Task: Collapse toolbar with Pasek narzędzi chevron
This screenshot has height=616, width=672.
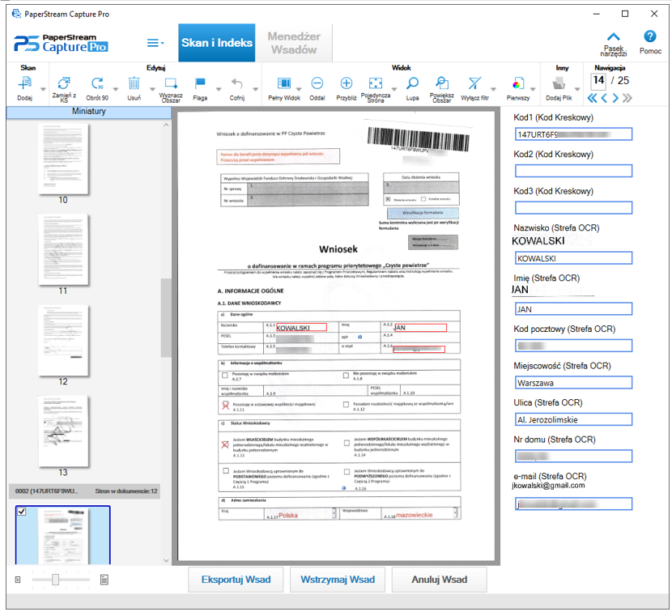Action: click(614, 36)
